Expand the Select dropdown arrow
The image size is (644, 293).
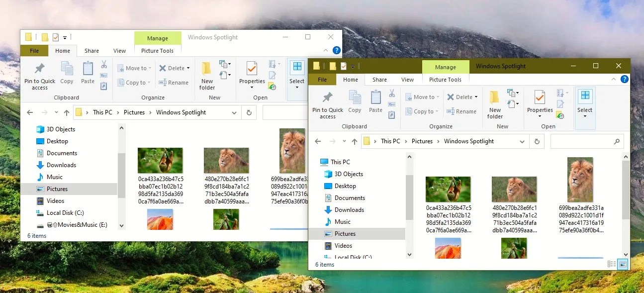click(x=585, y=115)
